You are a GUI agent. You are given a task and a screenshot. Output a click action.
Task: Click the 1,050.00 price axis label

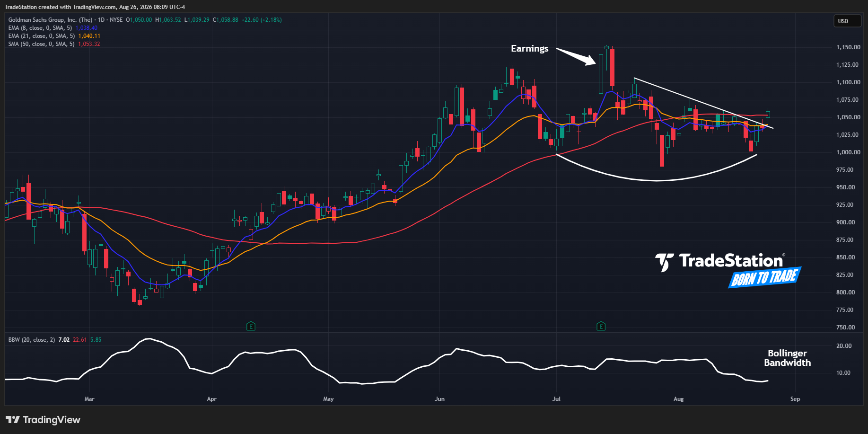coord(848,117)
